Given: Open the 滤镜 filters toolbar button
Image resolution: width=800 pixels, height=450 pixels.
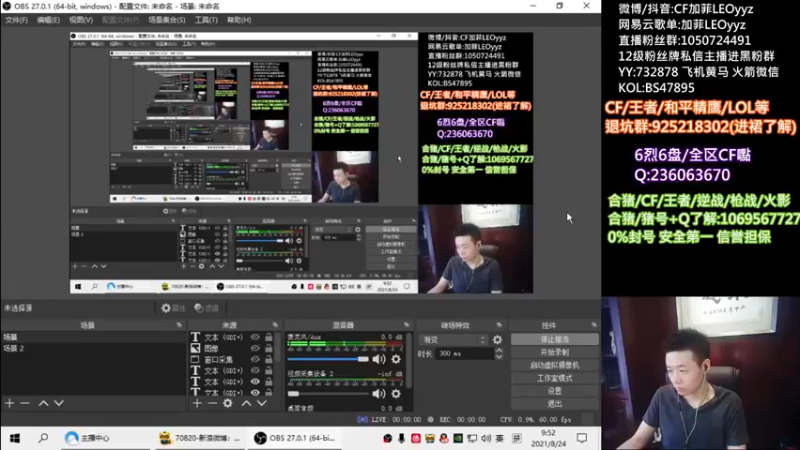Looking at the screenshot, I should pos(207,308).
